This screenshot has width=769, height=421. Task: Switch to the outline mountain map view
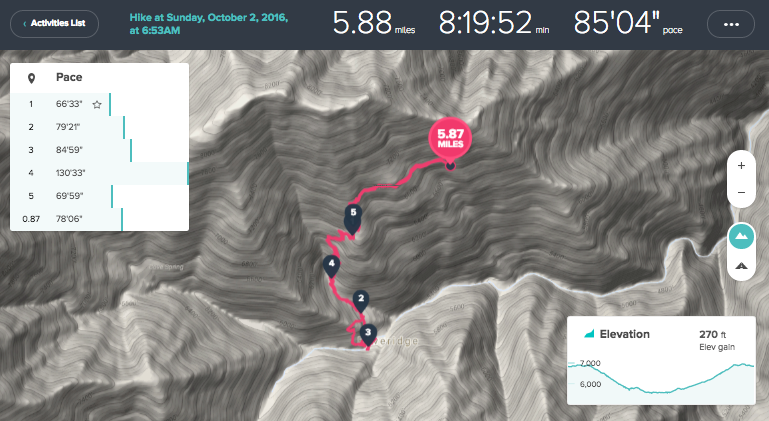point(741,266)
